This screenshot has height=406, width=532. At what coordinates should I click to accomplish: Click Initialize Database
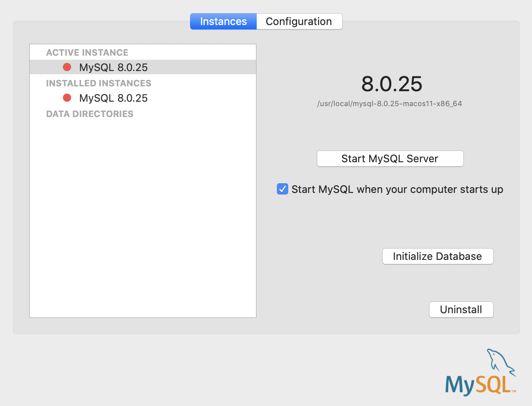(438, 256)
